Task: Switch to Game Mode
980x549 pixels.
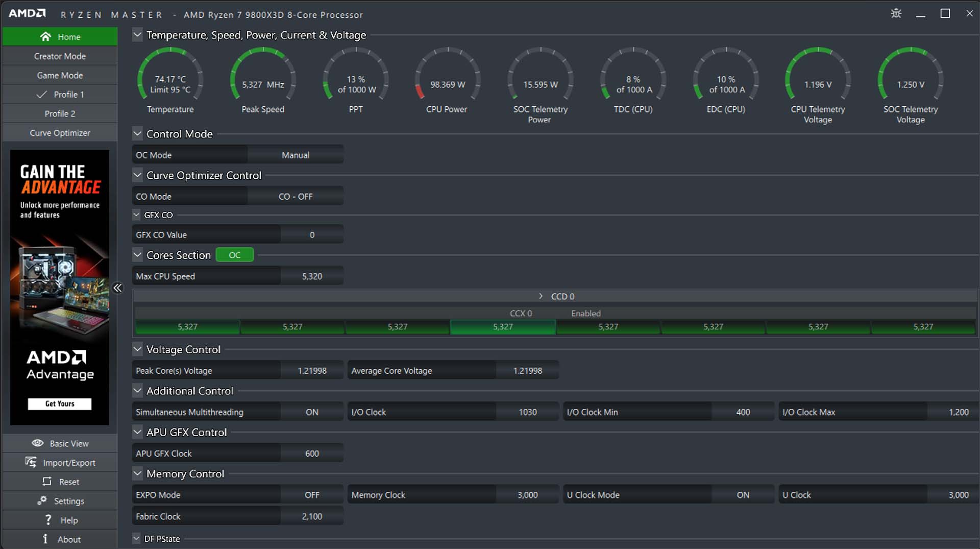Action: 60,75
